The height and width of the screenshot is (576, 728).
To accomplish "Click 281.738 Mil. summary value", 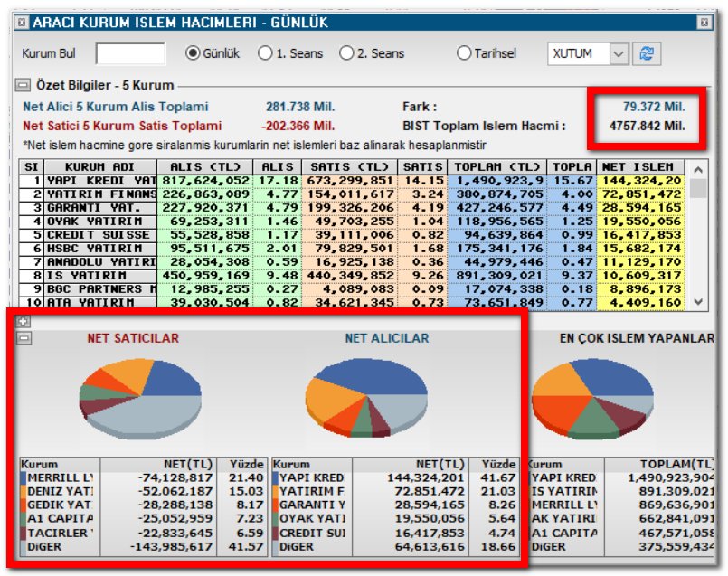I will [x=300, y=107].
